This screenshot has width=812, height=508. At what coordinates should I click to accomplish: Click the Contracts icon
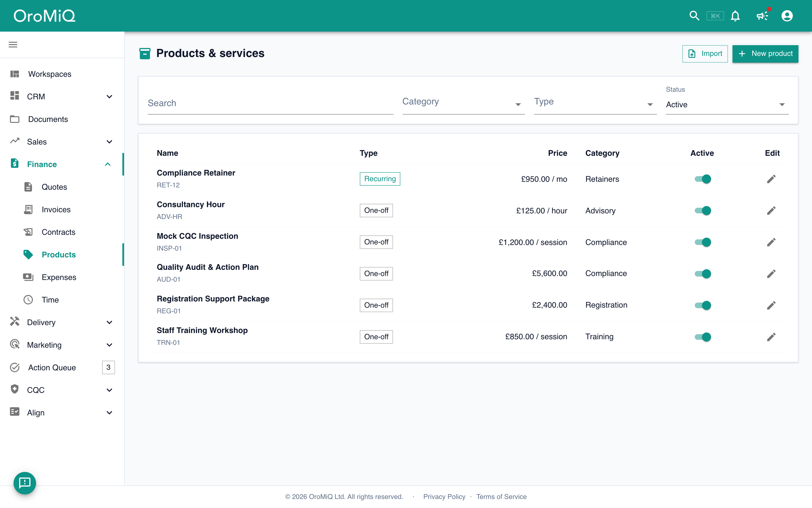coord(28,232)
